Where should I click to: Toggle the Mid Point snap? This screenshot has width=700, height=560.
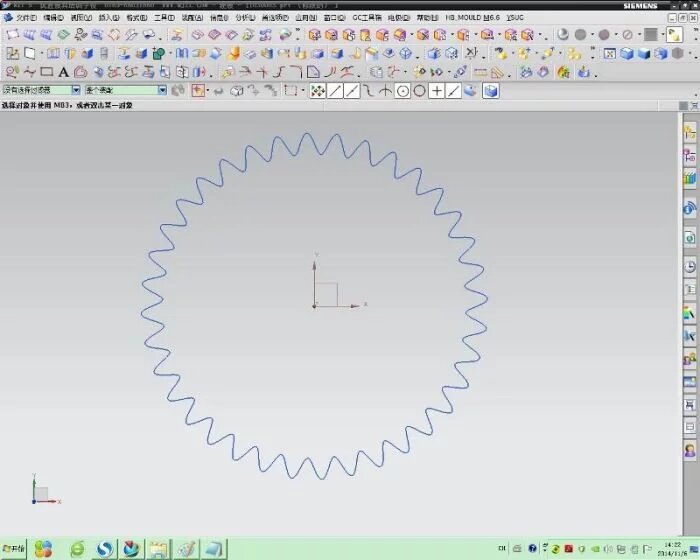[x=352, y=91]
